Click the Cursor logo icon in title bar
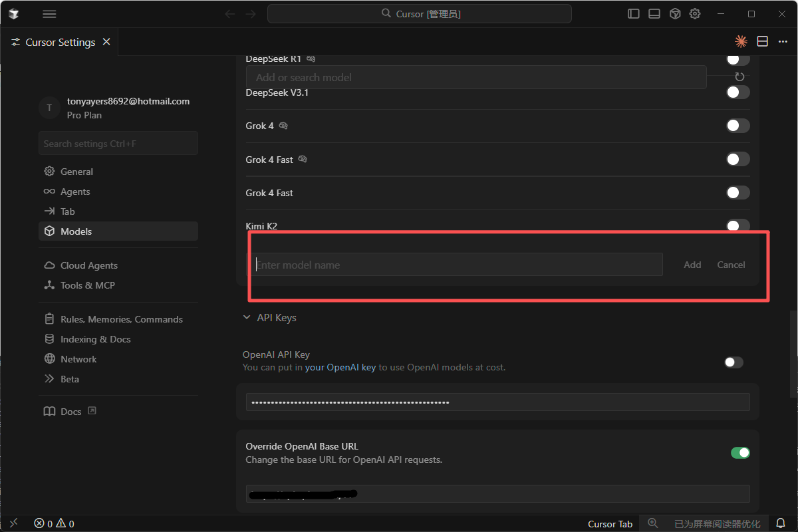Viewport: 798px width, 532px height. coord(13,14)
